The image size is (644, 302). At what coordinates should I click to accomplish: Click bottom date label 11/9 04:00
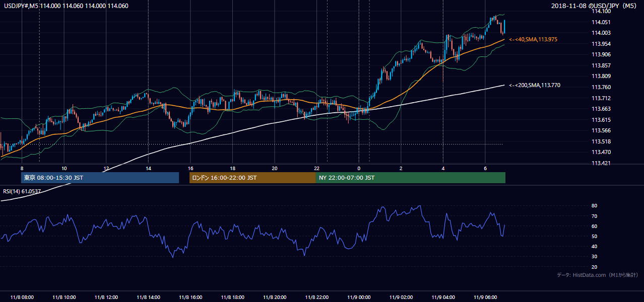(443, 297)
